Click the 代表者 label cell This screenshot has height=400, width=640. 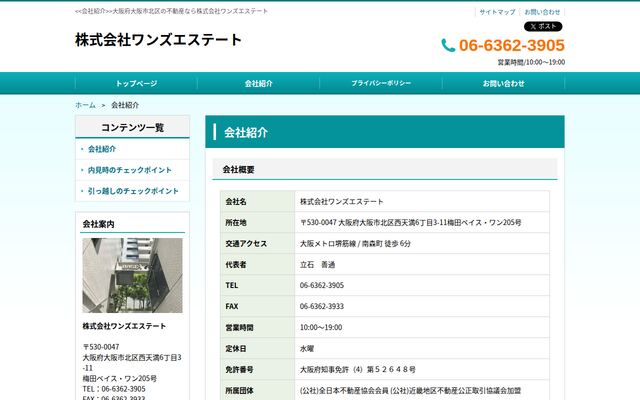click(x=258, y=264)
